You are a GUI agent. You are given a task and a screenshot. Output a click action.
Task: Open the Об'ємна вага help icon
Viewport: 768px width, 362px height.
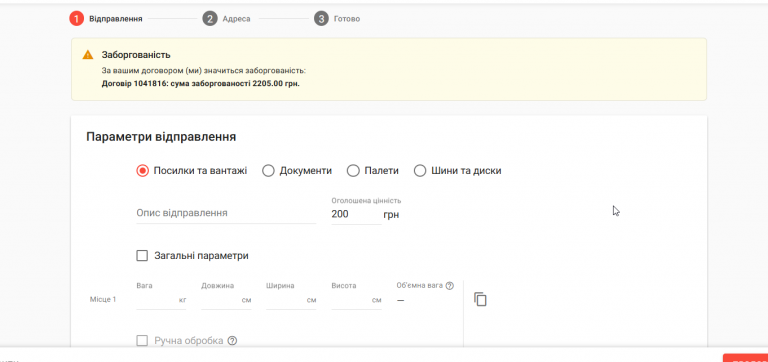click(x=450, y=286)
